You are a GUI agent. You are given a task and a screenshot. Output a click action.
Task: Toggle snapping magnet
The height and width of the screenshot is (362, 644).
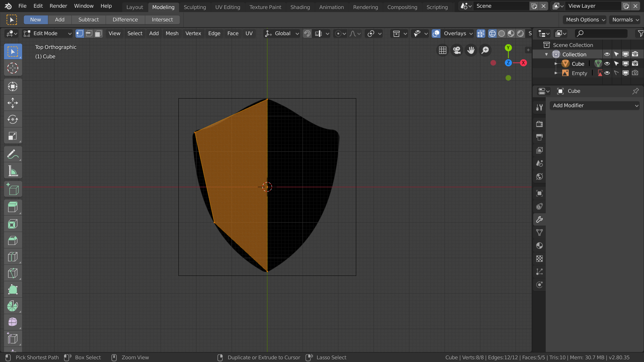307,34
